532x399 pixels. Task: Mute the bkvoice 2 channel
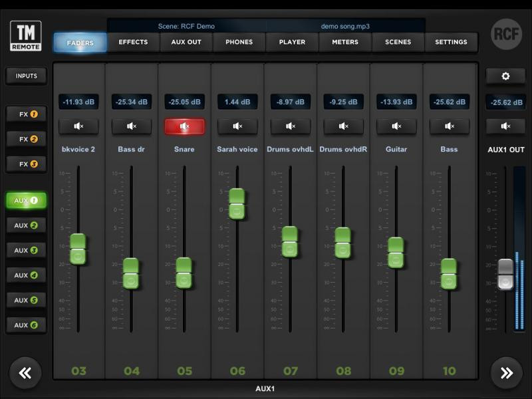click(x=78, y=126)
